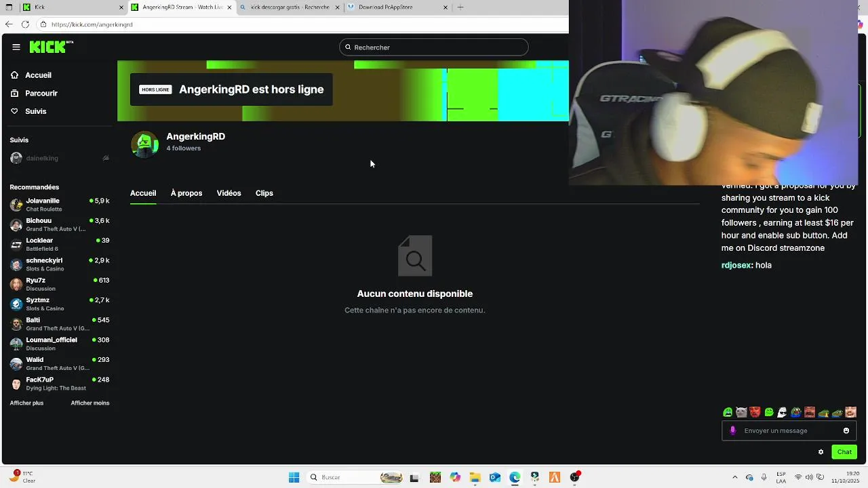Click rdjosex username in chat
868x488 pixels.
(736, 266)
